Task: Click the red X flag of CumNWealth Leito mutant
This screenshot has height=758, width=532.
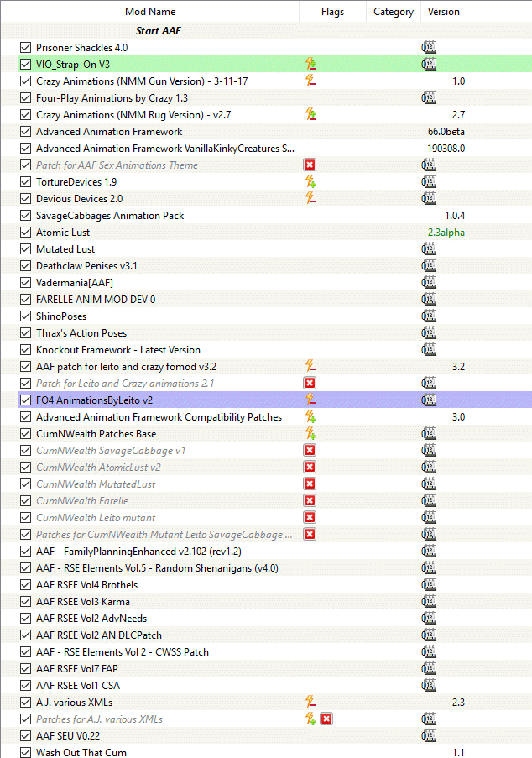Action: 310,517
